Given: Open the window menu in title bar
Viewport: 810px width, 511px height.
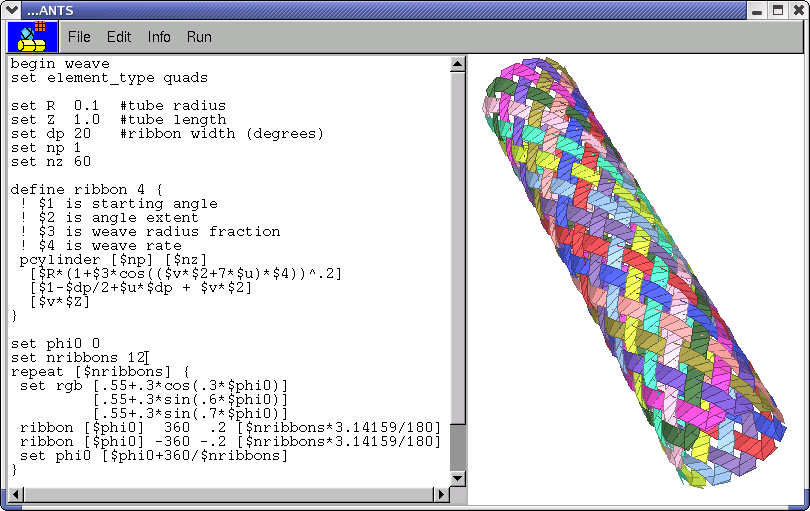Looking at the screenshot, I should click(x=12, y=10).
